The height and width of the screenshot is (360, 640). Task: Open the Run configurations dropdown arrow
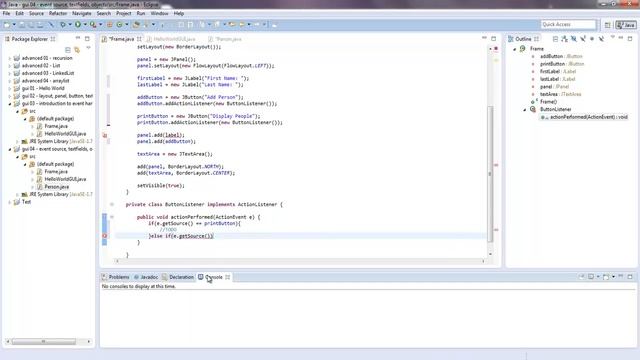click(85, 25)
